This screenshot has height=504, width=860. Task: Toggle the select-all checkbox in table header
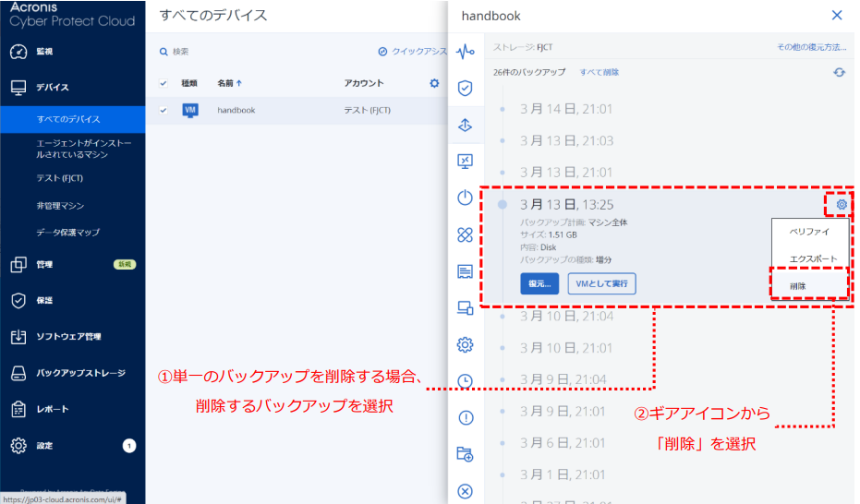[164, 83]
